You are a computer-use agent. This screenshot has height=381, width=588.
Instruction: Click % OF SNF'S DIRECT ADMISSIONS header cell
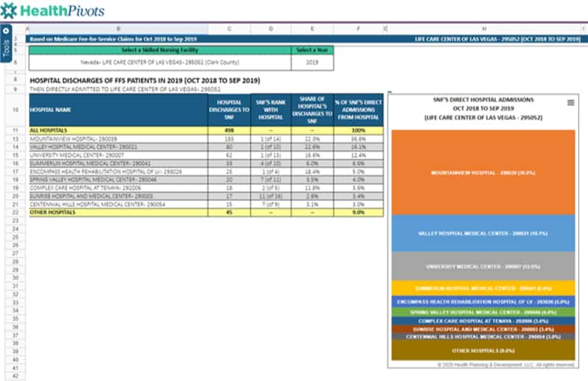click(x=359, y=110)
